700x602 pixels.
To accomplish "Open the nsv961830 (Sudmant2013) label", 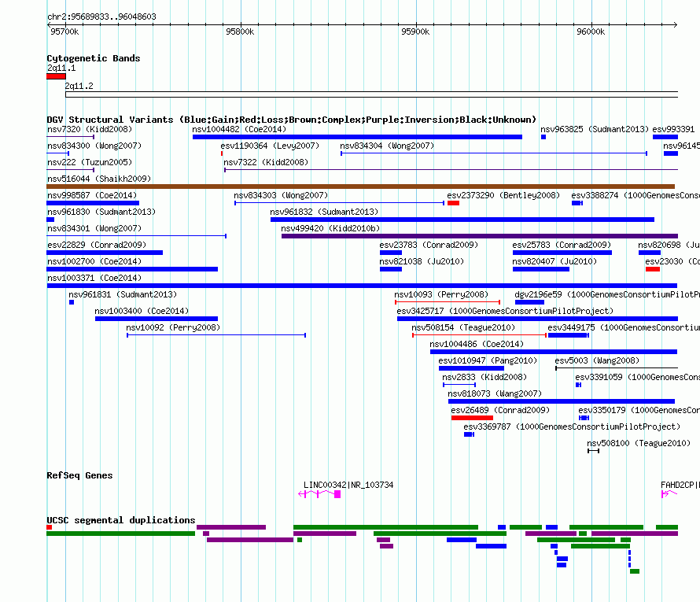I will pyautogui.click(x=101, y=212).
